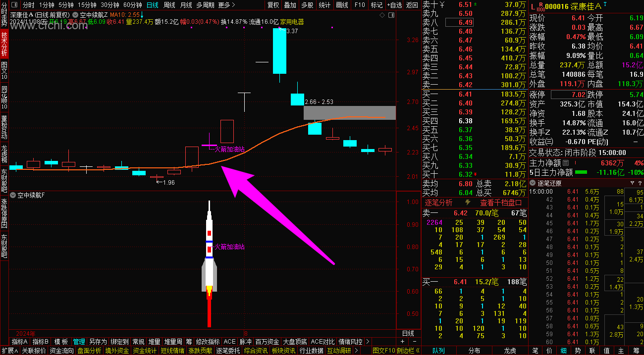Add stock via +自选 button

(394, 5)
